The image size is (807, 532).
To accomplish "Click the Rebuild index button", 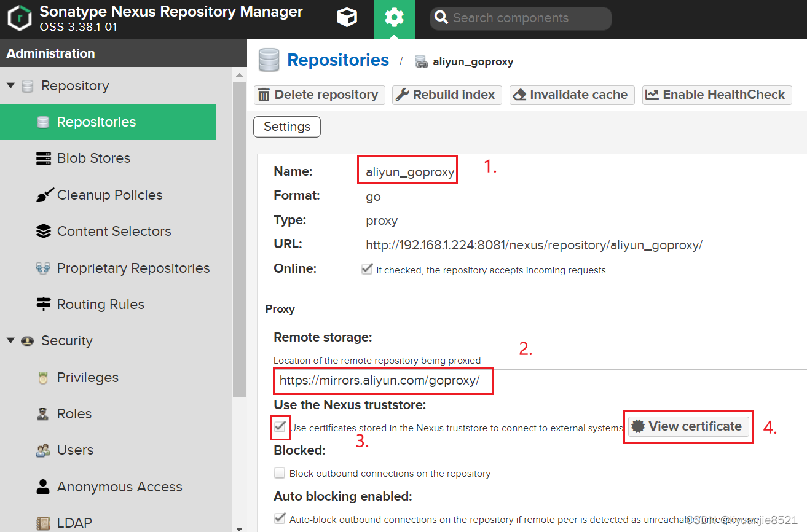I will click(x=447, y=95).
